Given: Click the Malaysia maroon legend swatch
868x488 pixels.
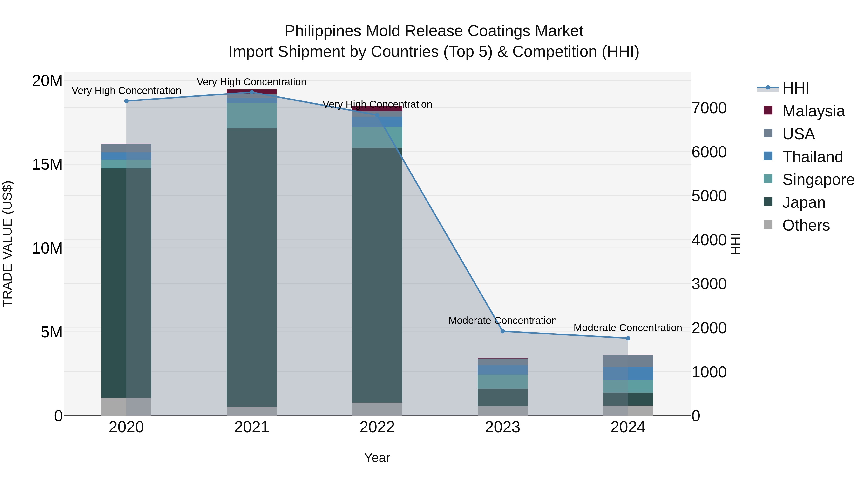Looking at the screenshot, I should click(x=768, y=110).
